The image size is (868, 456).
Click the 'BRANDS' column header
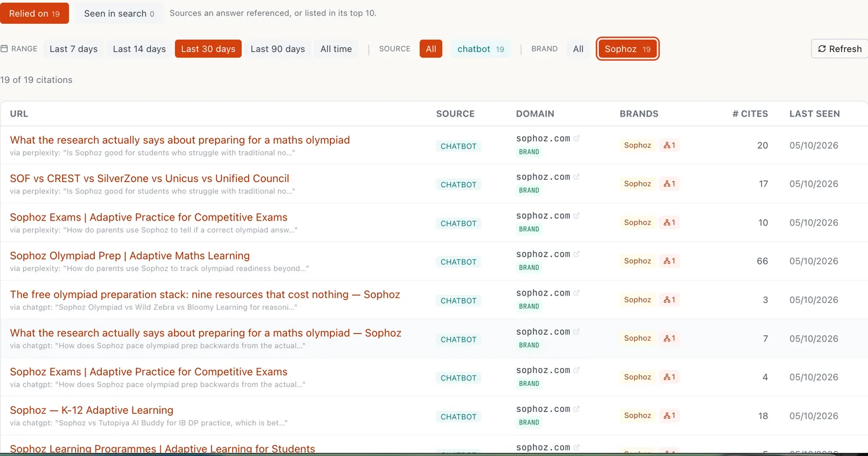(x=639, y=114)
